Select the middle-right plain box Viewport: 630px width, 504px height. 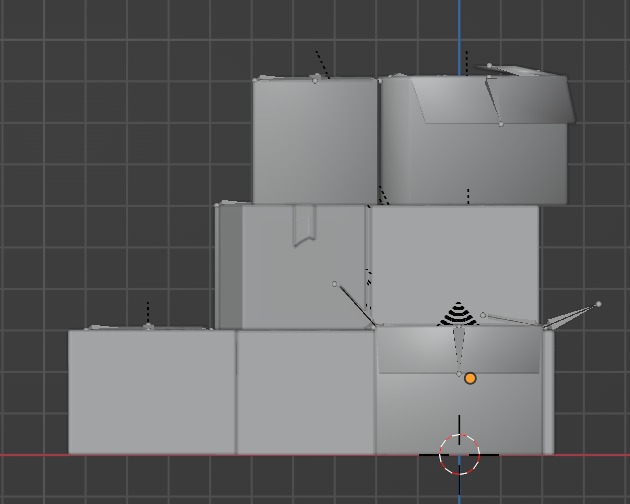(x=454, y=265)
